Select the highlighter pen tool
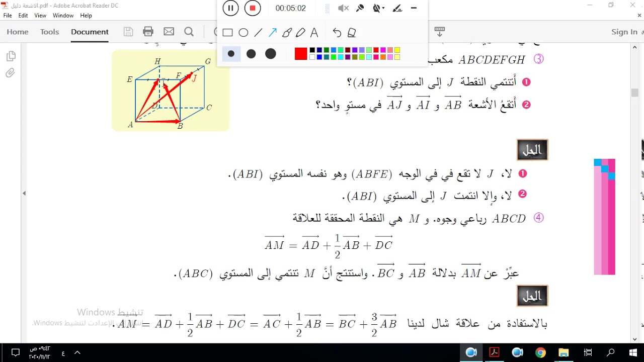This screenshot has height=362, width=644. pos(301,33)
